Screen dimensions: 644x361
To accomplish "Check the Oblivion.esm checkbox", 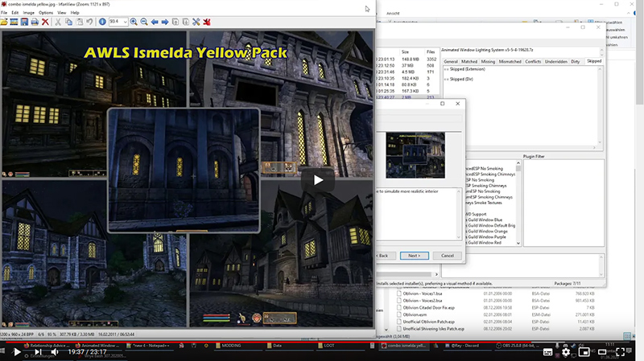I will (398, 314).
